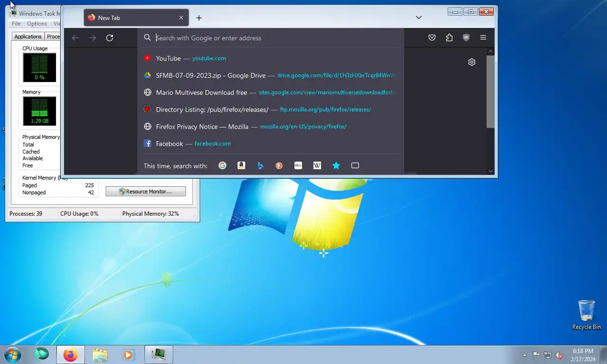607x364 pixels.
Task: Click the Memory meter in Task Manager
Action: click(39, 111)
